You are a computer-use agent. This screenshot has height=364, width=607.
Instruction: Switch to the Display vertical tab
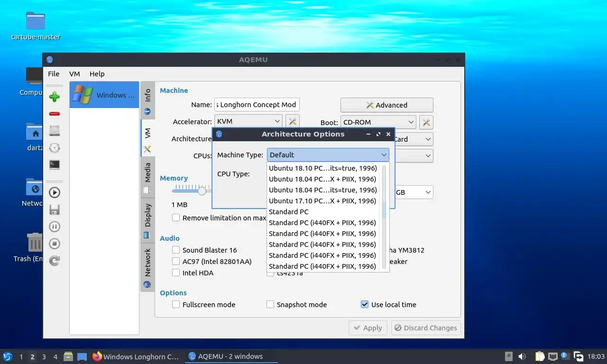coord(147,220)
